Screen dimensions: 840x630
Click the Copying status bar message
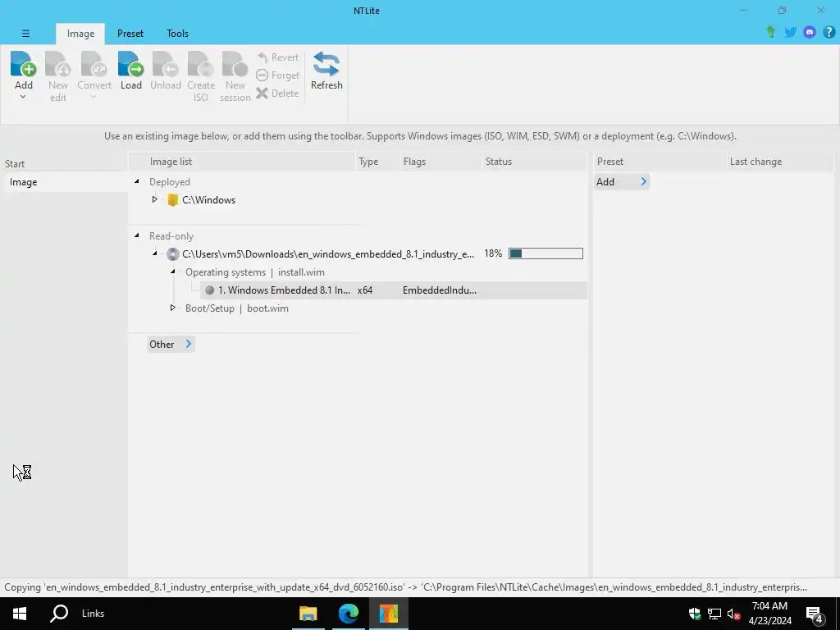[405, 587]
